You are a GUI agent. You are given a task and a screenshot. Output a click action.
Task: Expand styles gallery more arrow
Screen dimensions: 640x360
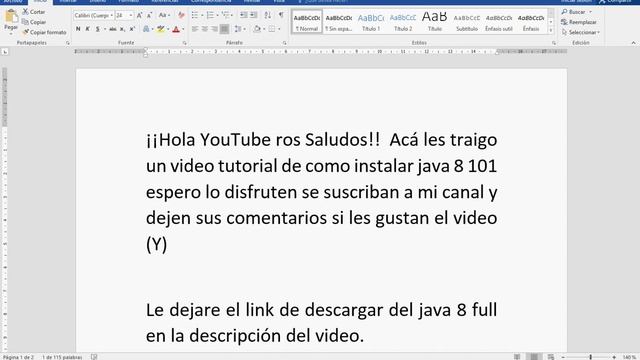tap(551, 30)
